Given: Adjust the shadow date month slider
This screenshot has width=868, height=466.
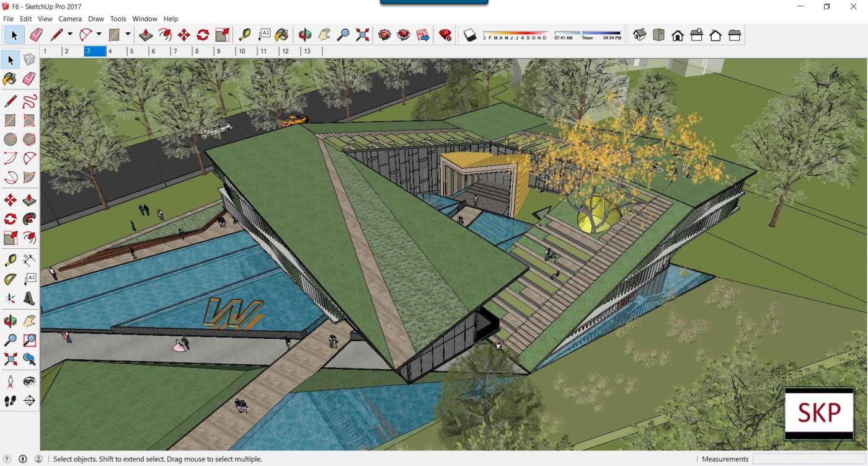Looking at the screenshot, I should (x=515, y=33).
